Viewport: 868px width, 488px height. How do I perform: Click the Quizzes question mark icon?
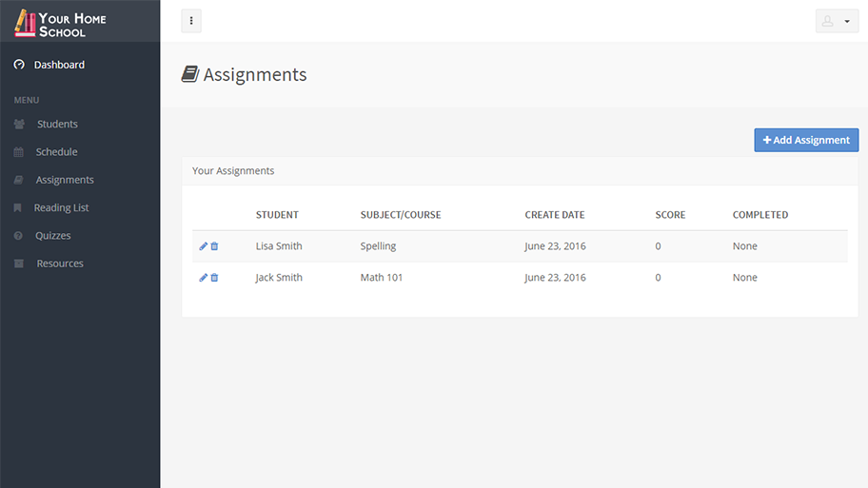(18, 236)
